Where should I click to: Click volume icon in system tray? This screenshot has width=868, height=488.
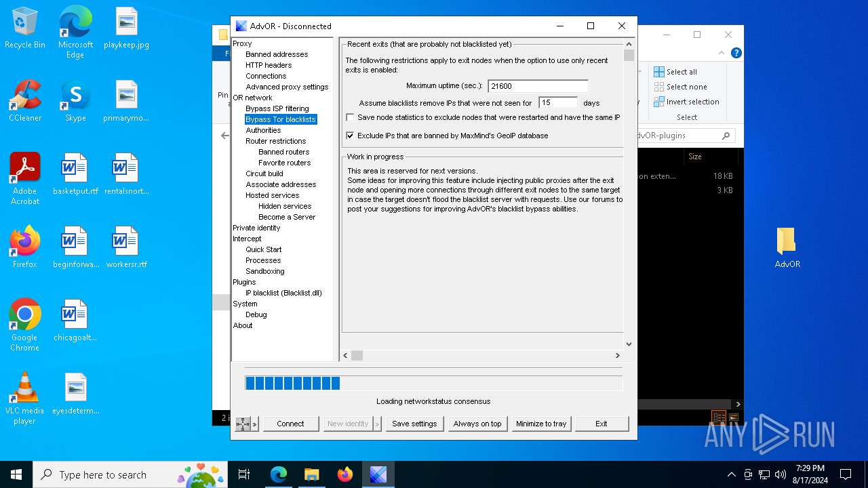780,474
